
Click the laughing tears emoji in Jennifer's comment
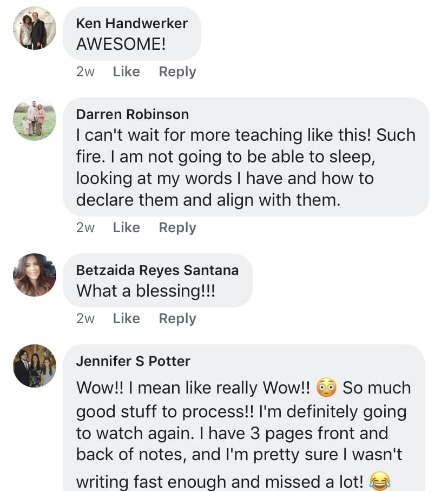(x=380, y=481)
